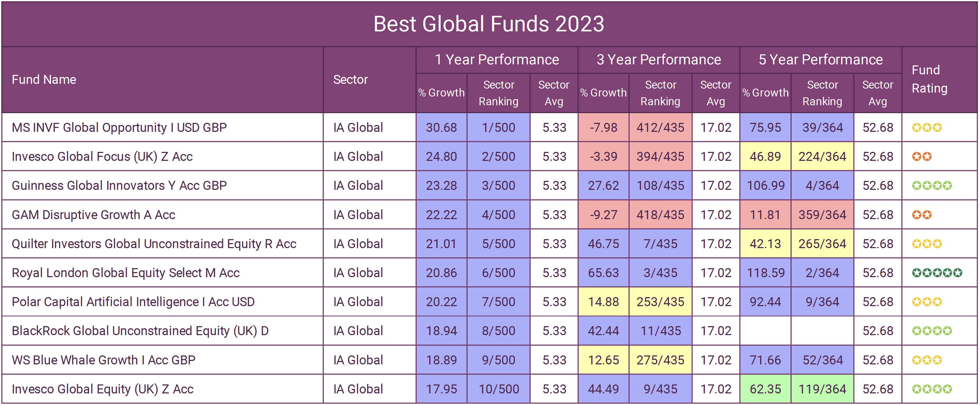Click the two-star rating for Invesco Global Focus
Screen dimensions: 980x405
921,156
